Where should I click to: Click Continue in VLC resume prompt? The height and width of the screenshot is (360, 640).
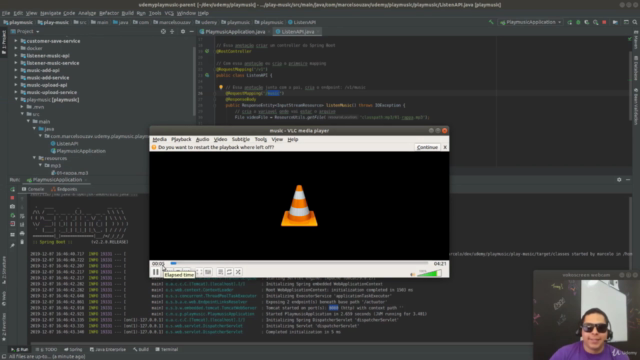point(427,147)
